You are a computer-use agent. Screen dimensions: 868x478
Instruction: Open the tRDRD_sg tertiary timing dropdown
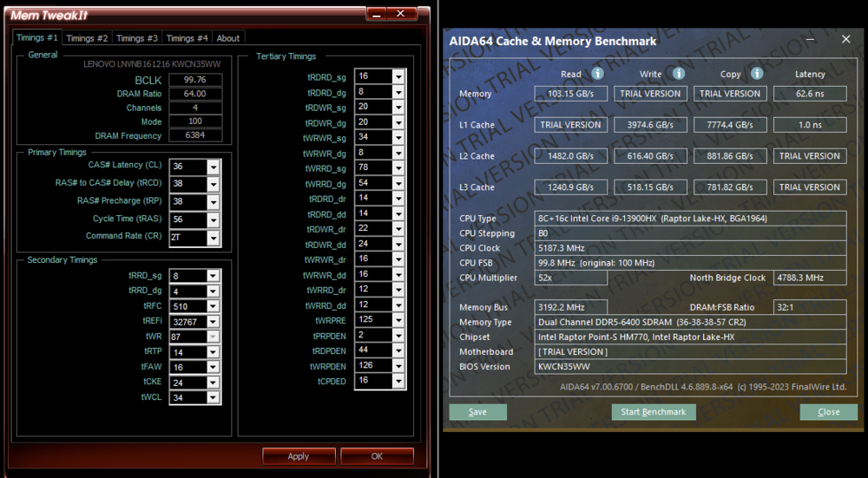click(398, 76)
